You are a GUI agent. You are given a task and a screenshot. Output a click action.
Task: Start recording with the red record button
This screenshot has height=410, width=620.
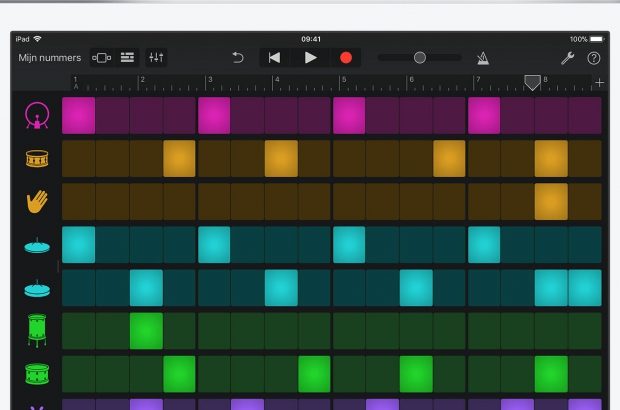click(346, 58)
